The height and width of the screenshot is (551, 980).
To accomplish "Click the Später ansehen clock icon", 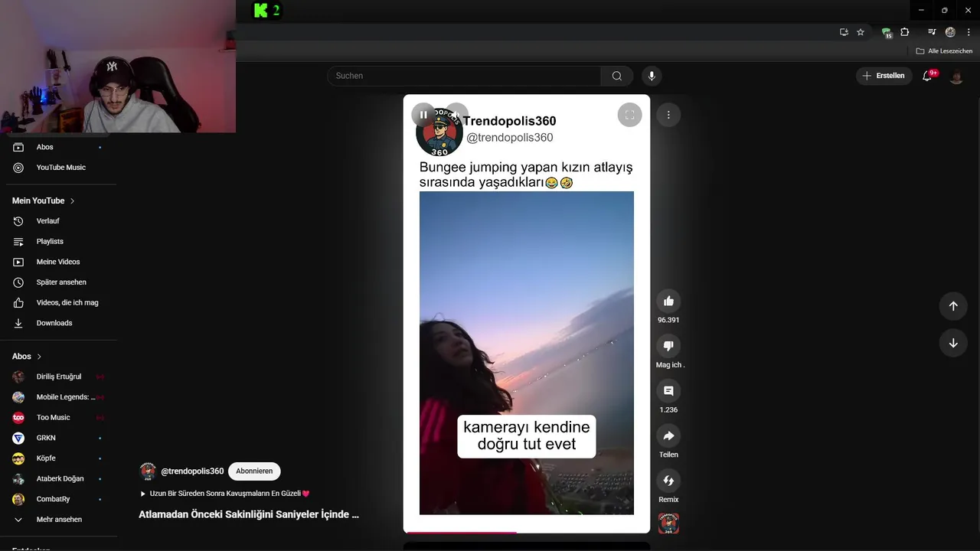I will pos(19,282).
